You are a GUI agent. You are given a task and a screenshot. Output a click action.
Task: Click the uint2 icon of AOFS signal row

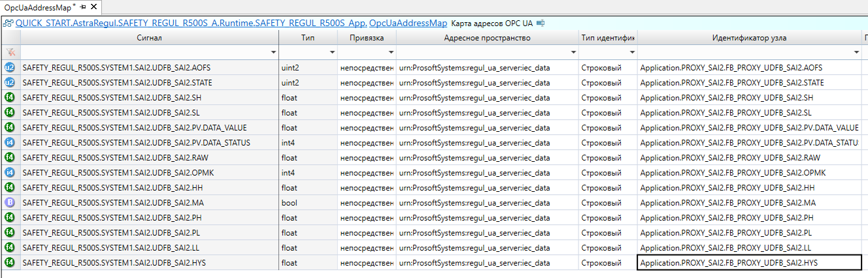click(x=10, y=67)
